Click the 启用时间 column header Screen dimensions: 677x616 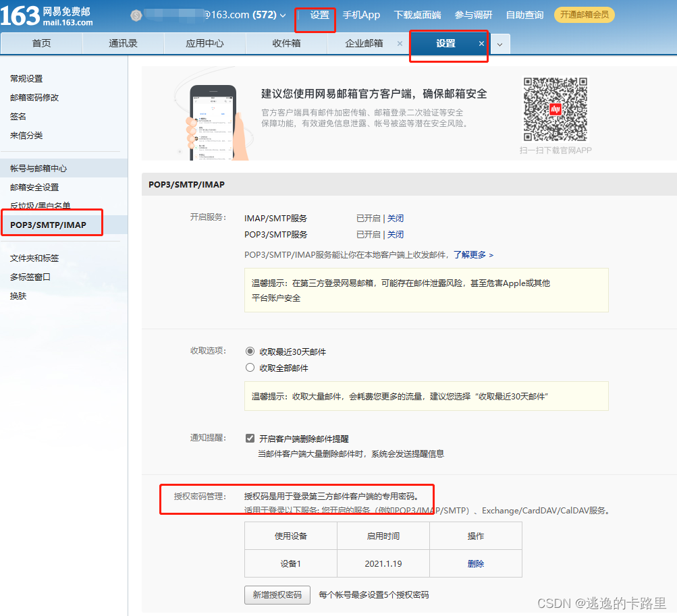click(x=383, y=536)
